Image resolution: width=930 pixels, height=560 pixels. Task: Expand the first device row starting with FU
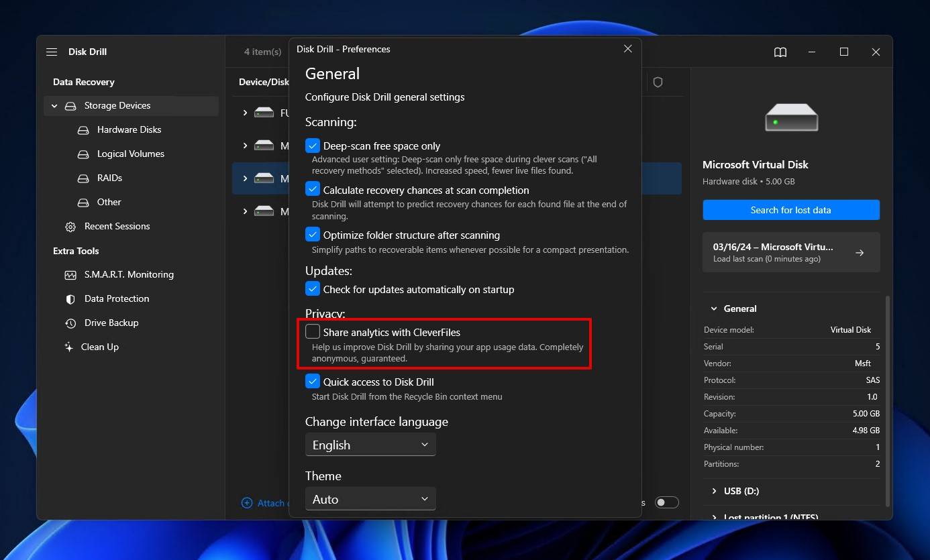[245, 113]
